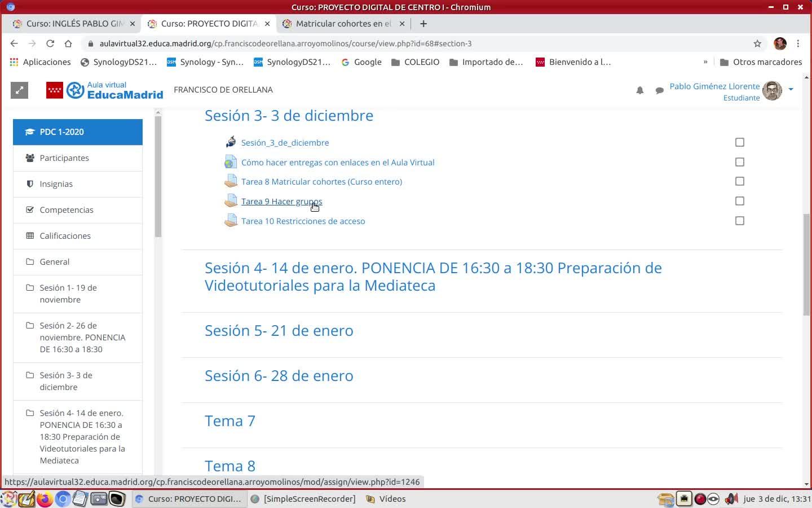Open Tarea 10 Restricciones de acceso link
This screenshot has height=508, width=812.
click(303, 221)
